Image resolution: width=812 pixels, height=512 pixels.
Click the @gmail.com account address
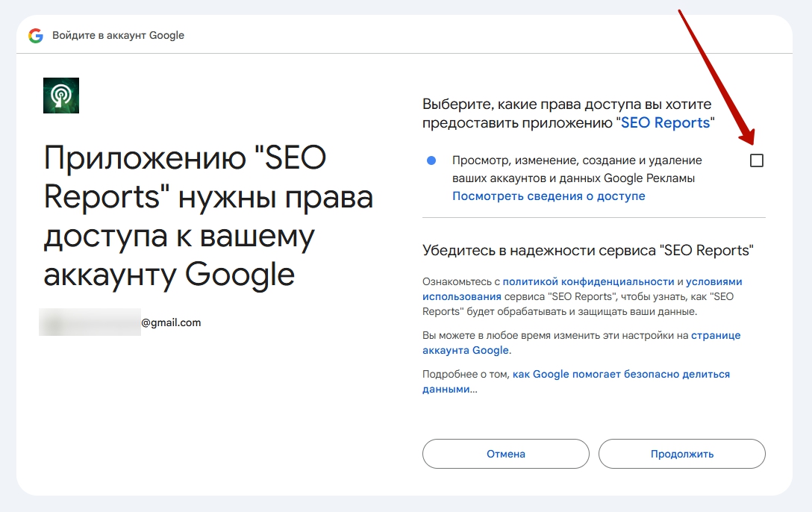tap(120, 322)
